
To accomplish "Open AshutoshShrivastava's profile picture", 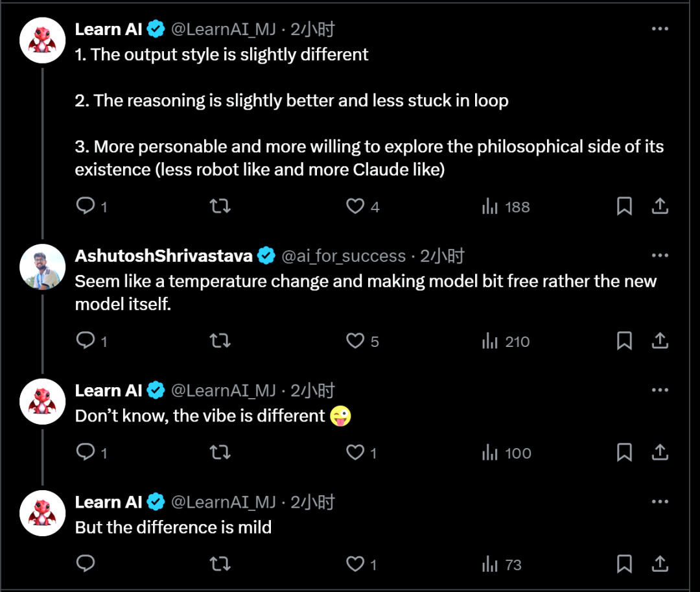I will pyautogui.click(x=42, y=267).
